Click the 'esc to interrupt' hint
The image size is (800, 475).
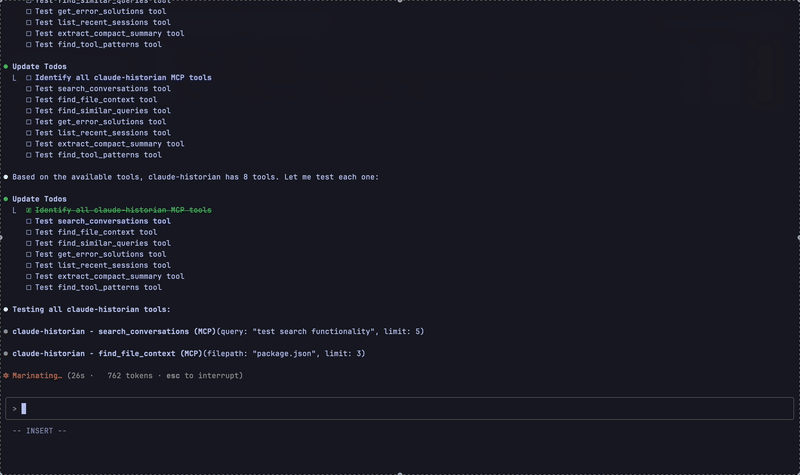pos(202,376)
